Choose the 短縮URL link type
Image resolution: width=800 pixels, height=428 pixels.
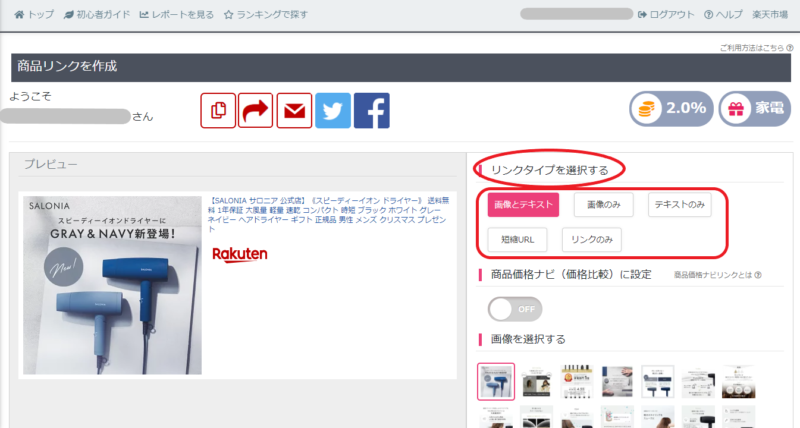tap(517, 240)
